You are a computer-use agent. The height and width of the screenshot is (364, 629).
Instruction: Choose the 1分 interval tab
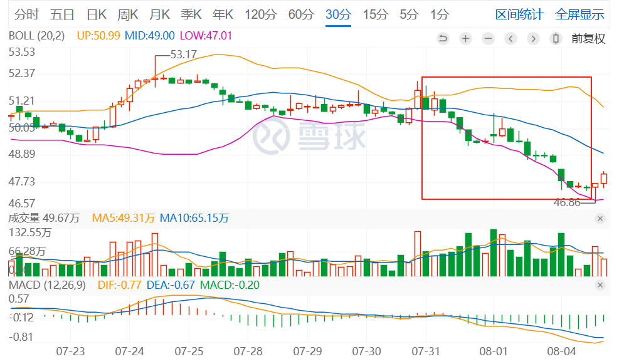tap(440, 15)
